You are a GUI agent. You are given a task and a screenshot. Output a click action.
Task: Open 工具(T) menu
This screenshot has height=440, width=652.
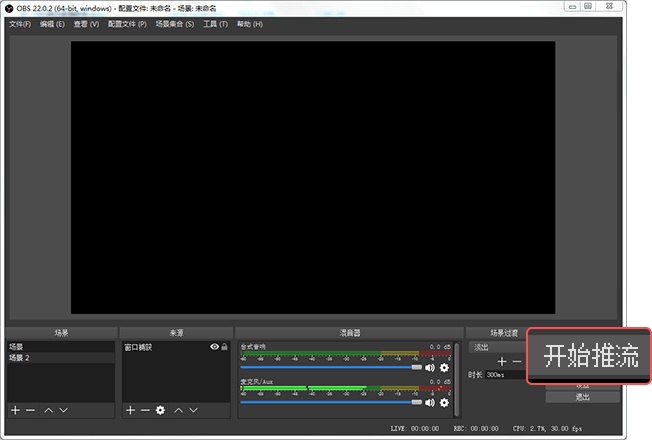pos(215,24)
